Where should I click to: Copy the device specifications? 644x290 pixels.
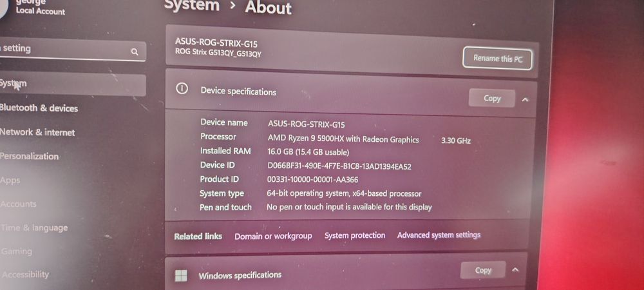click(x=491, y=98)
